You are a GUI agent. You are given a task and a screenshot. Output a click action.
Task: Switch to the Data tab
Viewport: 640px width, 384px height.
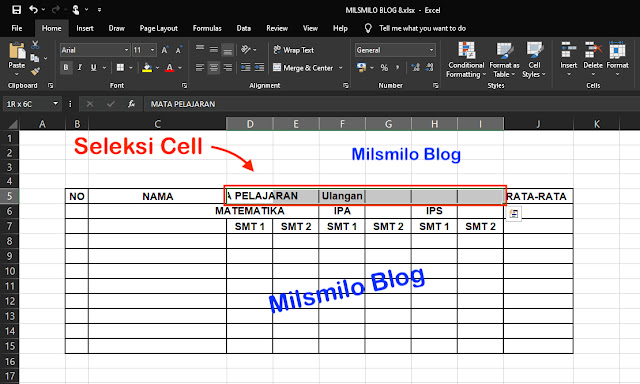point(244,28)
